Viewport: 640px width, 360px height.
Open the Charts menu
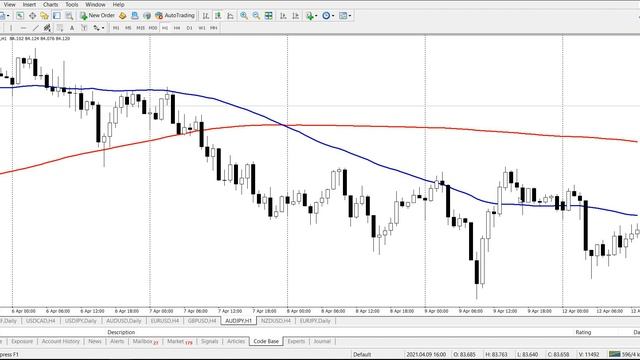[x=50, y=4]
